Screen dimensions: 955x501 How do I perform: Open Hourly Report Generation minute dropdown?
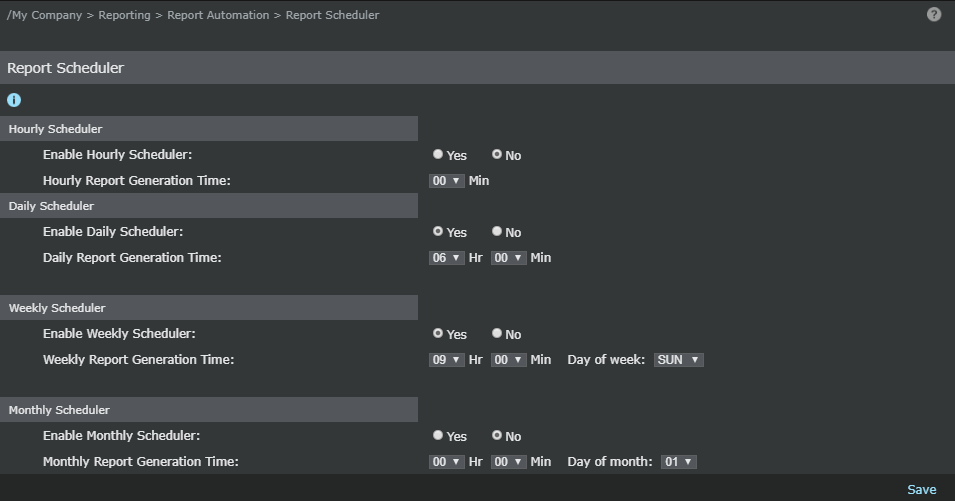point(446,181)
